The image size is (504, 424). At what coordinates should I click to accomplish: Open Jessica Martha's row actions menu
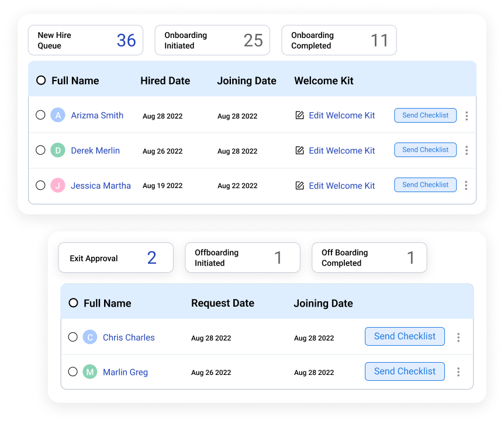pos(467,185)
